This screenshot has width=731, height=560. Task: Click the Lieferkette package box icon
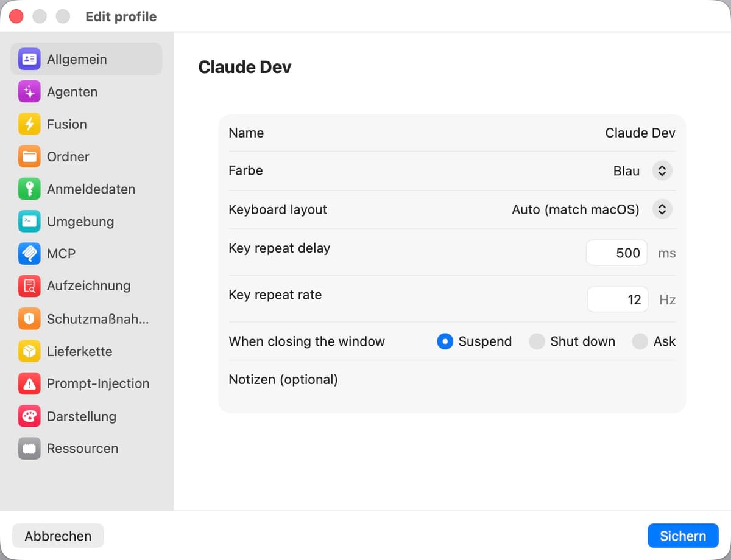29,351
